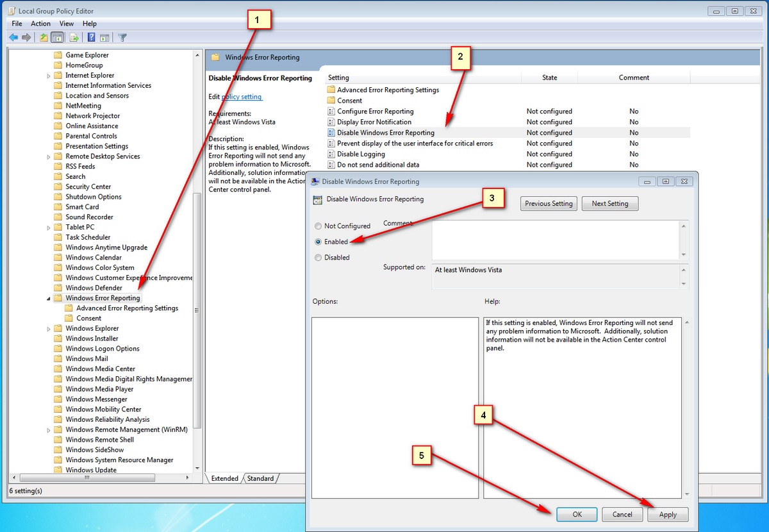Image resolution: width=769 pixels, height=532 pixels.
Task: Open the Action menu
Action: tap(40, 24)
